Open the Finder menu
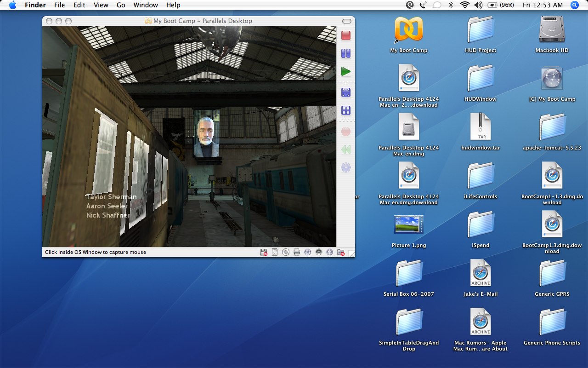 35,5
